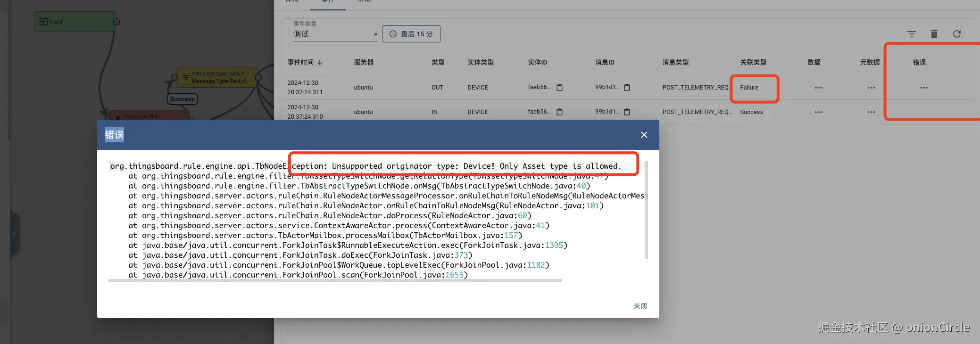Show 元数据 for the Success row

pos(871,112)
